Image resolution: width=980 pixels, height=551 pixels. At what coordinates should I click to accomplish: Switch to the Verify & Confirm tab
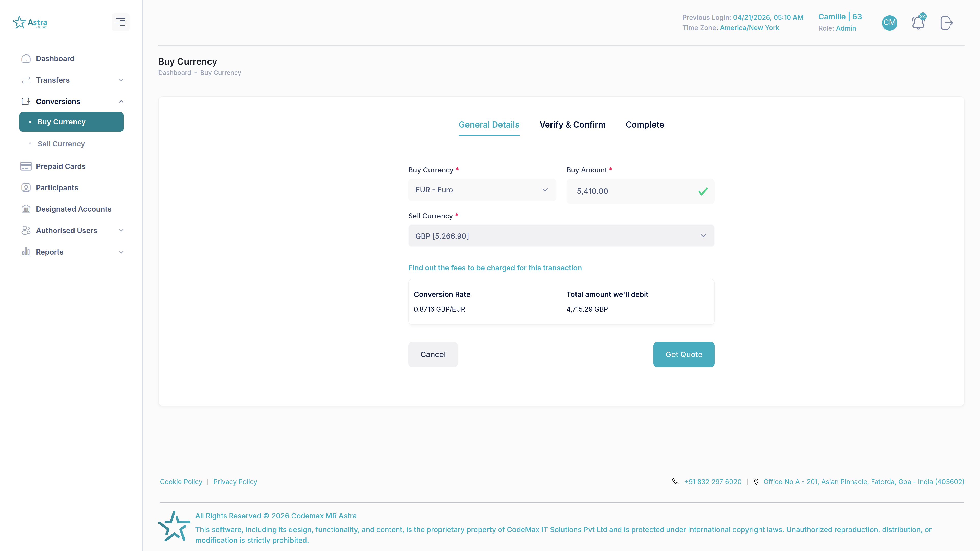coord(572,125)
